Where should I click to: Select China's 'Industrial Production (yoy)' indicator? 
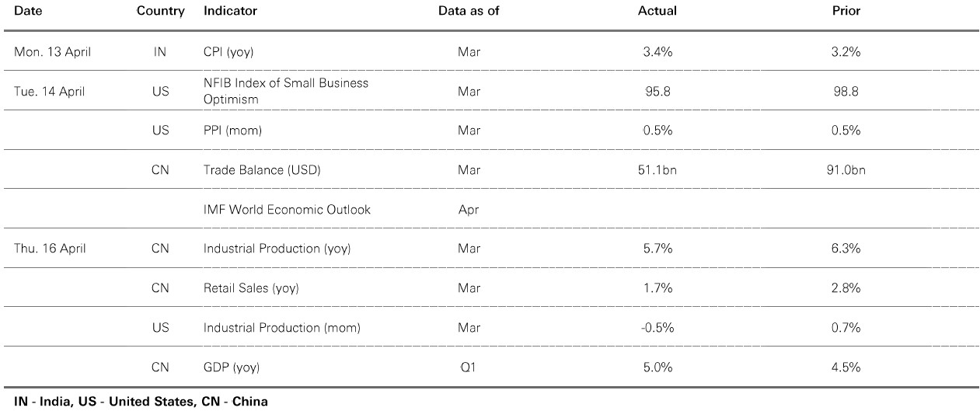point(277,249)
